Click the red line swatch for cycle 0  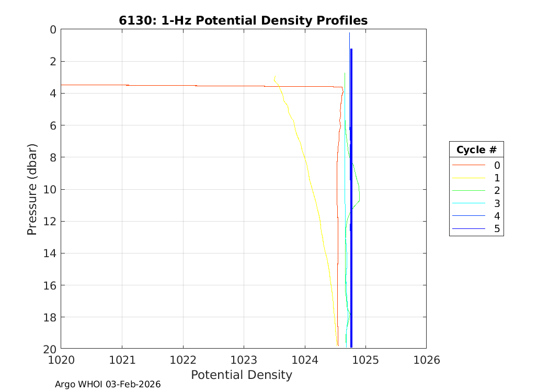point(468,165)
